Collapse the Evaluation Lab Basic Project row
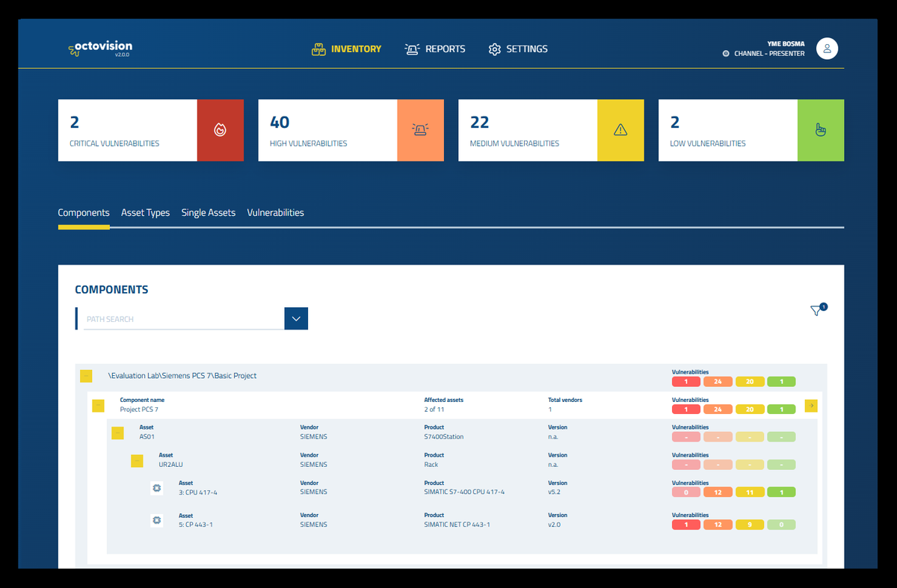Screen dimensions: 897x588 (85, 377)
